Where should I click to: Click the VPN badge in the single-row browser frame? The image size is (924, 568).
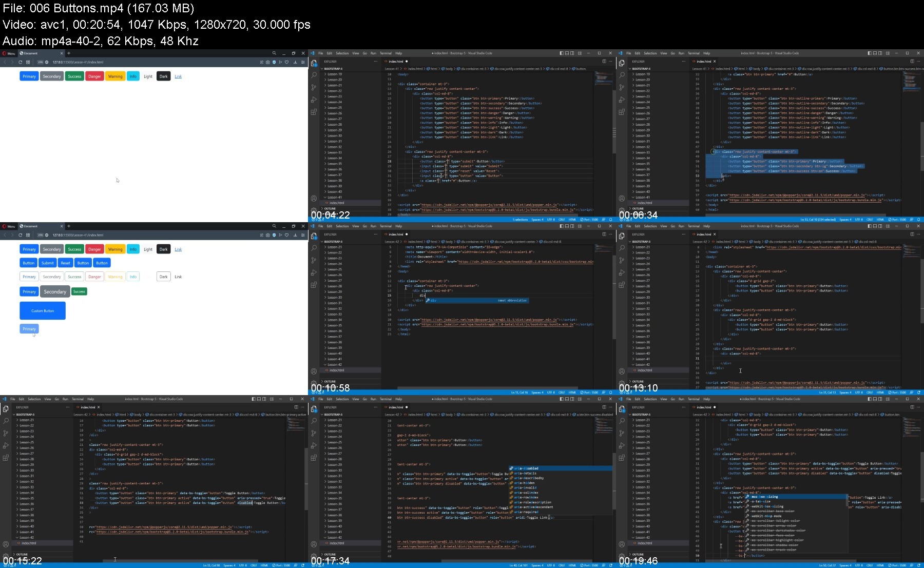coord(40,62)
